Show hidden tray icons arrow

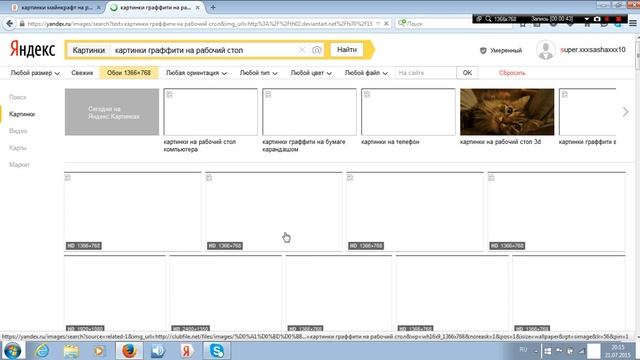pos(536,351)
